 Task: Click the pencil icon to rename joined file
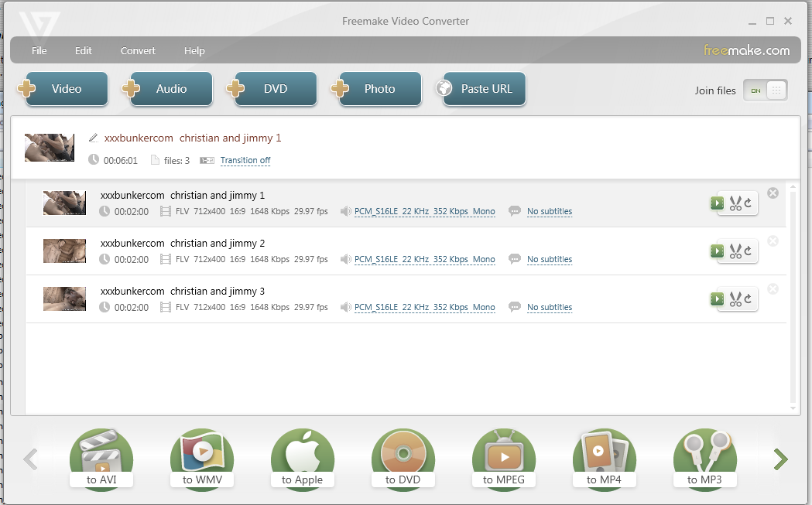[x=94, y=138]
